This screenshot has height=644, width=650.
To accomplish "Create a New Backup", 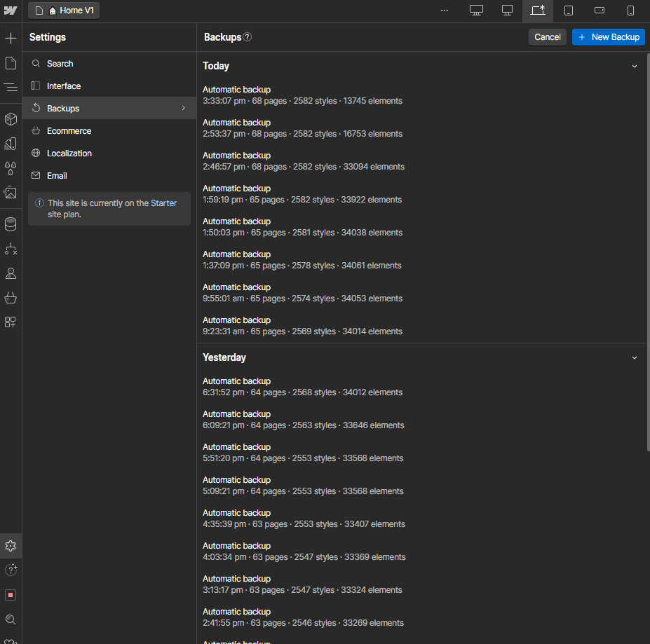I will pos(608,36).
